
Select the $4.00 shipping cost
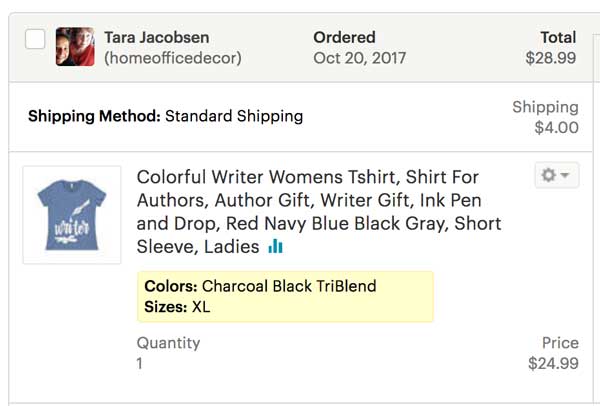pos(556,128)
